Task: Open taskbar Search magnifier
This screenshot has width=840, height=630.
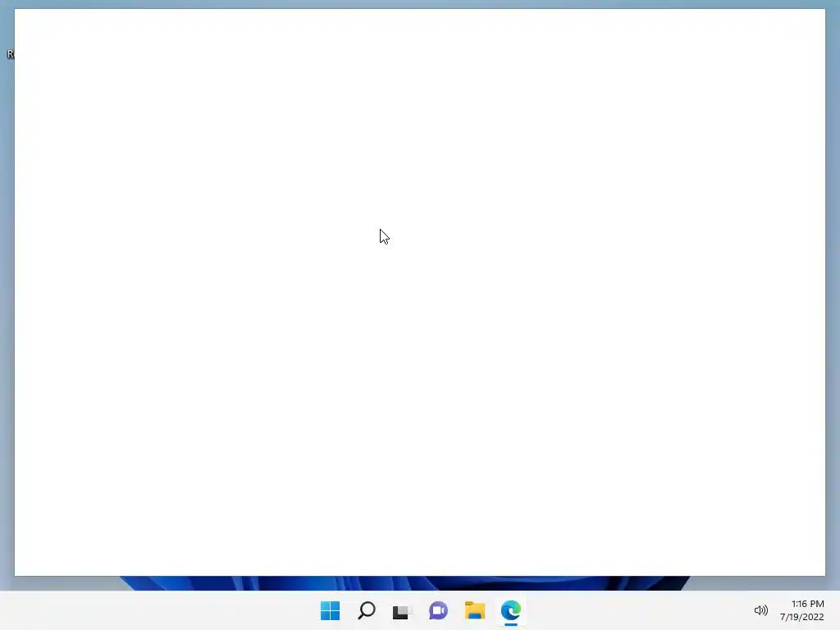Action: click(367, 610)
